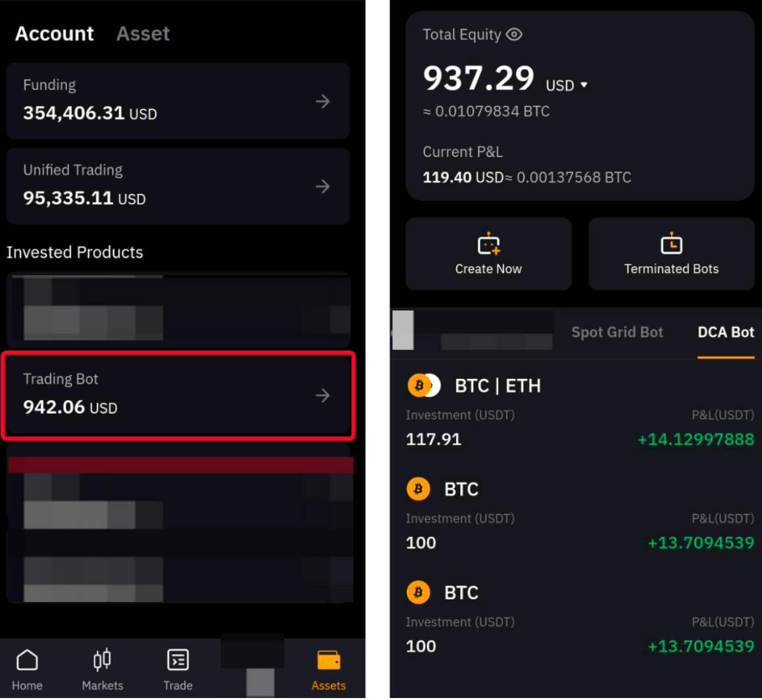
Task: Expand Unified Trading account arrow
Action: 322,187
